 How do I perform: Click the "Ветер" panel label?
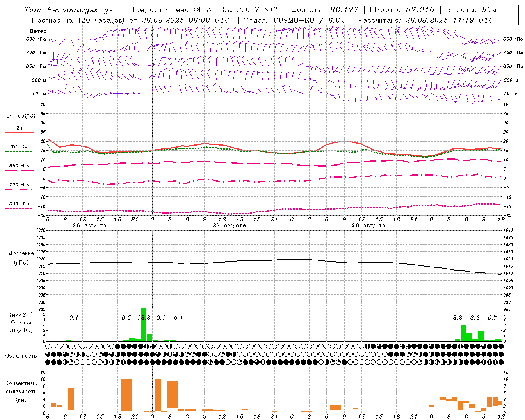click(x=38, y=31)
